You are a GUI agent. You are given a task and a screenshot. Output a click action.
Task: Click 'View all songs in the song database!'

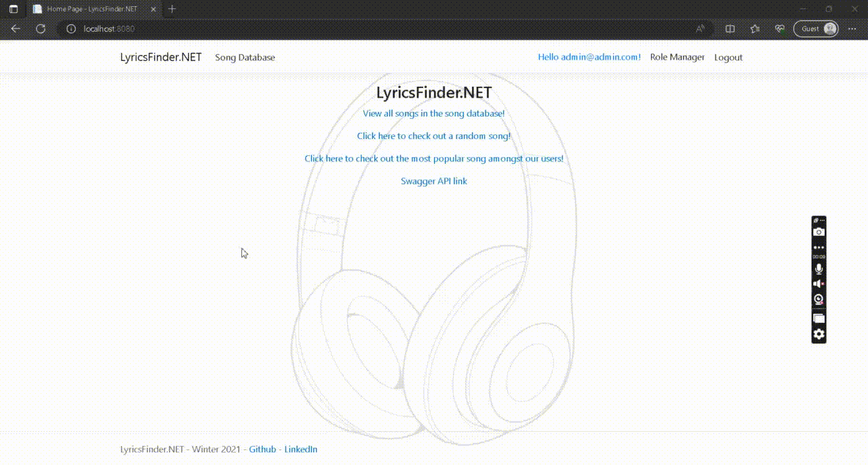433,114
